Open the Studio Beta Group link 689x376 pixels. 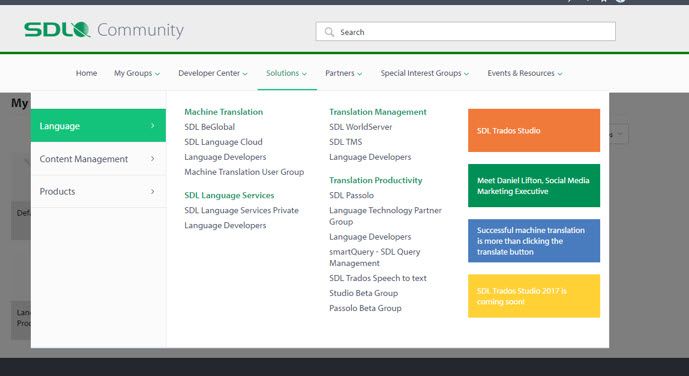point(363,293)
